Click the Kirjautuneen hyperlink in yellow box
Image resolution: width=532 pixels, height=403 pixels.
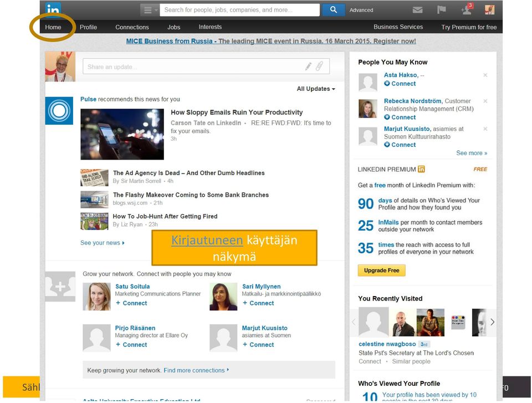(x=207, y=240)
